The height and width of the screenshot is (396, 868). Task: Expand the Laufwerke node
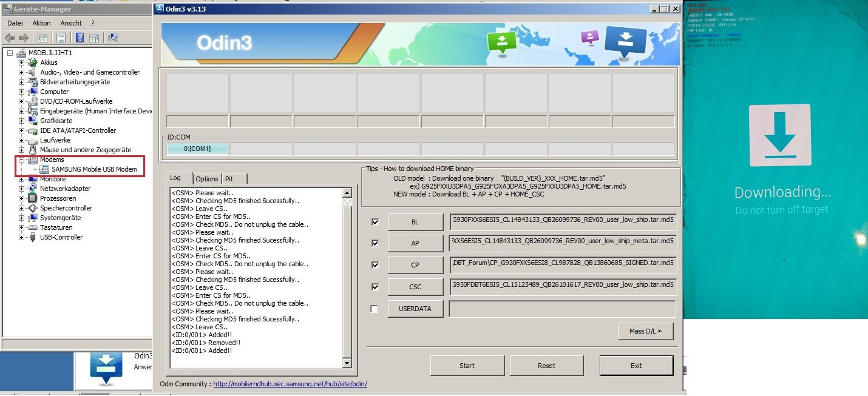tap(22, 140)
